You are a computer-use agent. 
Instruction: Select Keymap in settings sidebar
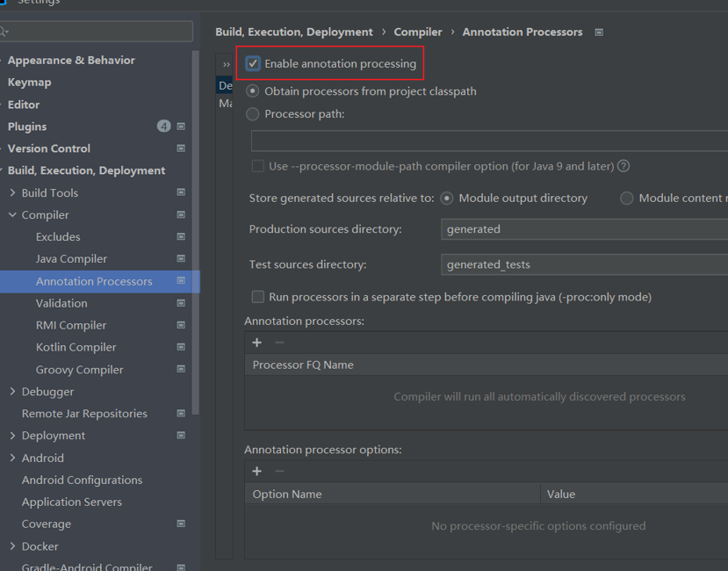[x=29, y=83]
